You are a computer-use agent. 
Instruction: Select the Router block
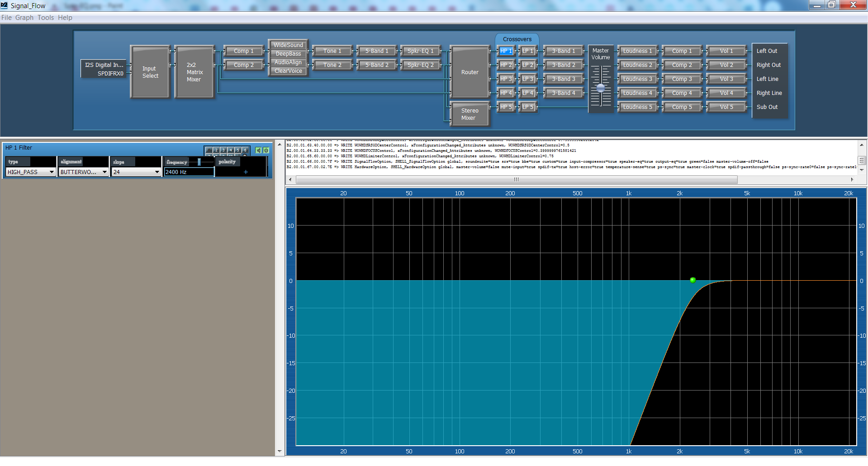tap(470, 72)
